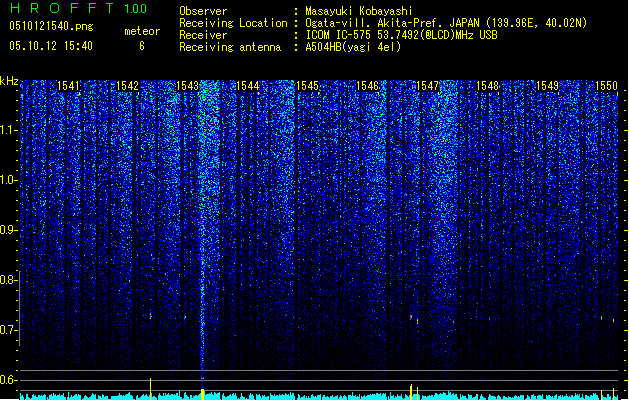The width and height of the screenshot is (629, 400).
Task: Click the 1549 time label
Action: coord(548,85)
